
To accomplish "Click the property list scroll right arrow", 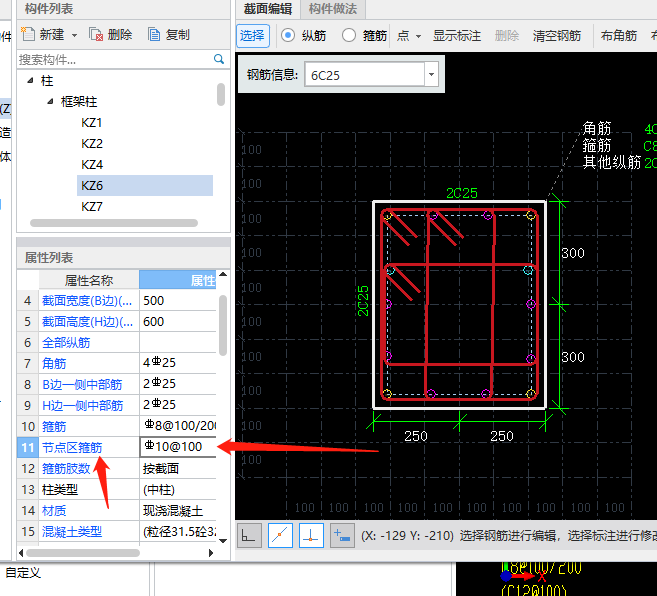I will 211,553.
